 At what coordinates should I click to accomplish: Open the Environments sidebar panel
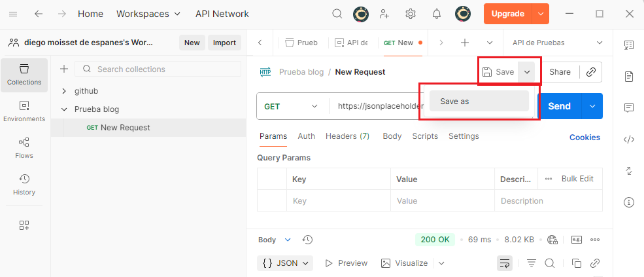click(24, 111)
